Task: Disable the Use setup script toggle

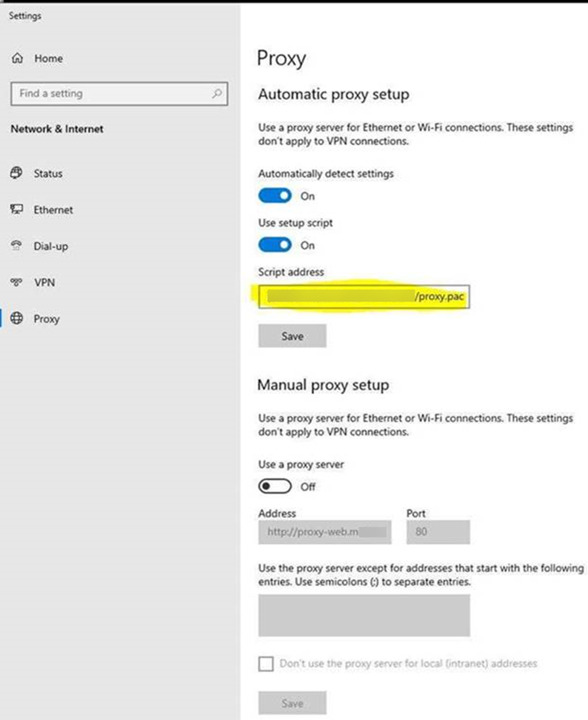Action: pyautogui.click(x=275, y=245)
